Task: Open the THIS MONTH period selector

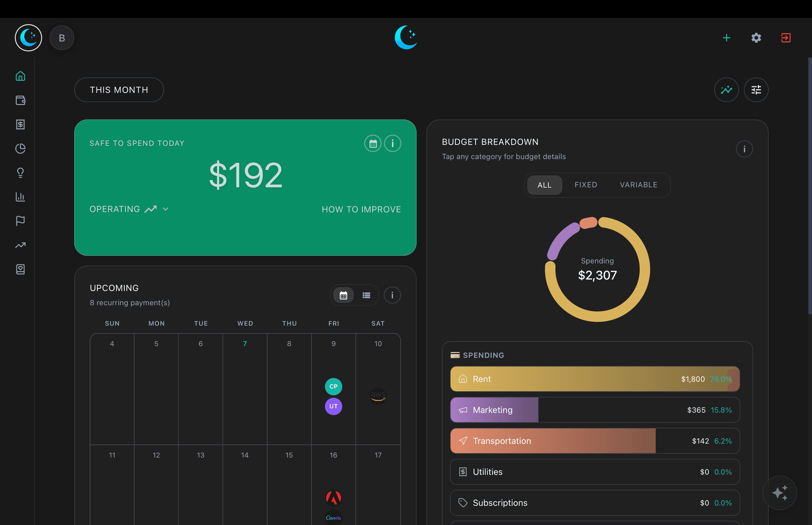Action: [x=119, y=90]
